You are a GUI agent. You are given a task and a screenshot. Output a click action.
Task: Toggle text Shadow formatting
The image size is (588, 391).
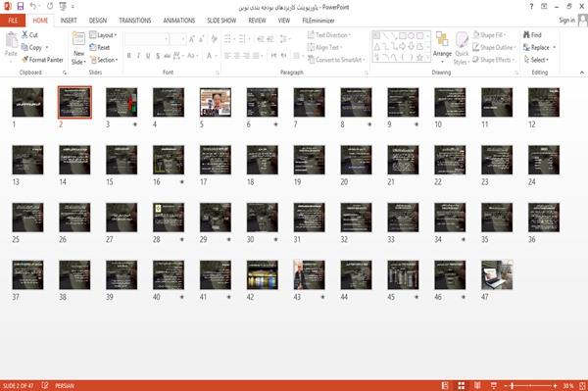[x=158, y=56]
